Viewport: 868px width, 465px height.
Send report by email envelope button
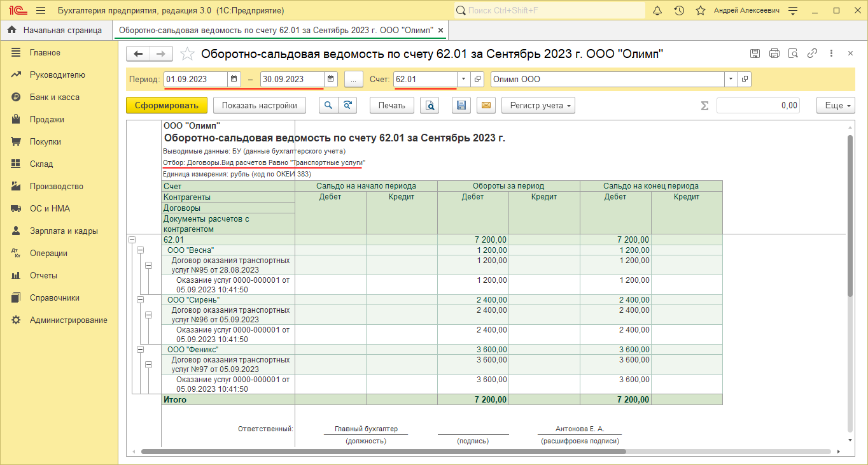point(486,106)
